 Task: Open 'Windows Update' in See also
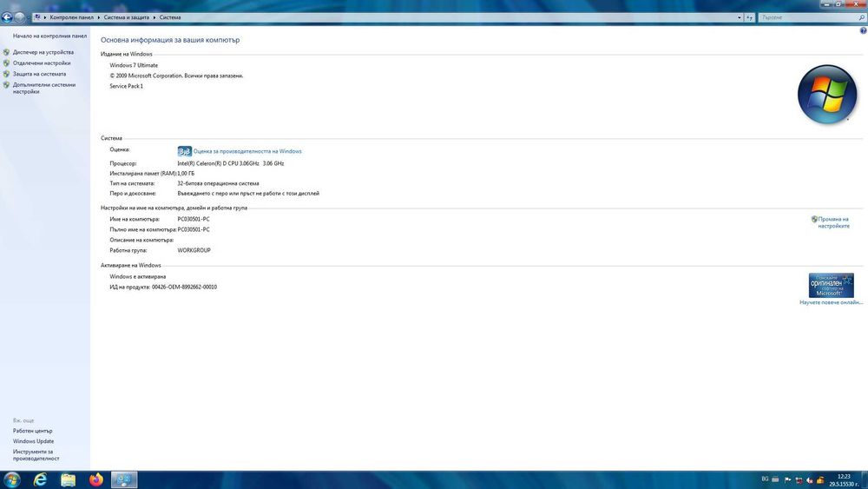point(33,441)
